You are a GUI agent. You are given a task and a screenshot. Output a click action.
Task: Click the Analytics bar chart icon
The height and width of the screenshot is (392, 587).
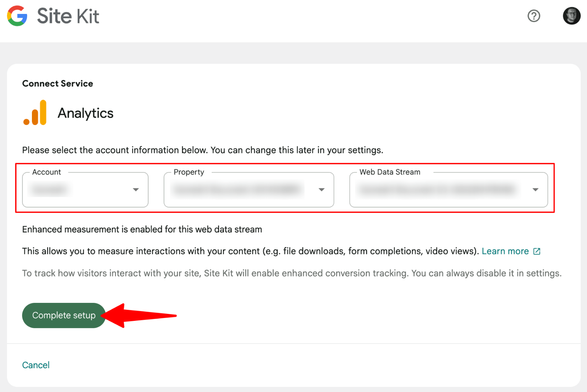click(35, 113)
